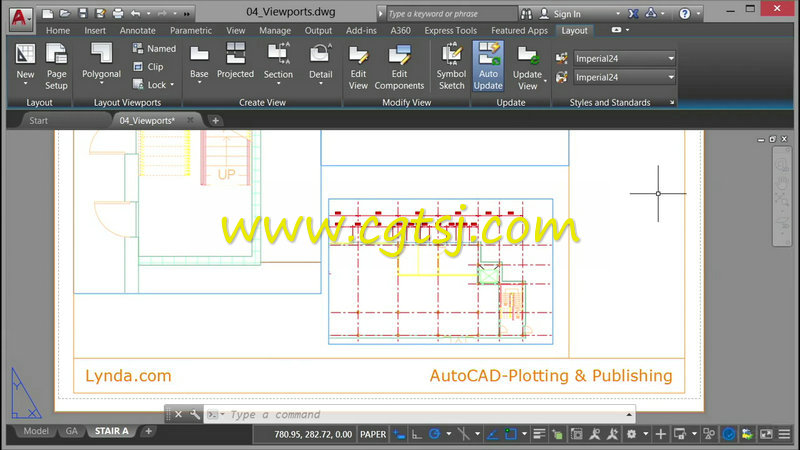Toggle Object snap square status bar icon
The width and height of the screenshot is (800, 450).
(x=510, y=434)
